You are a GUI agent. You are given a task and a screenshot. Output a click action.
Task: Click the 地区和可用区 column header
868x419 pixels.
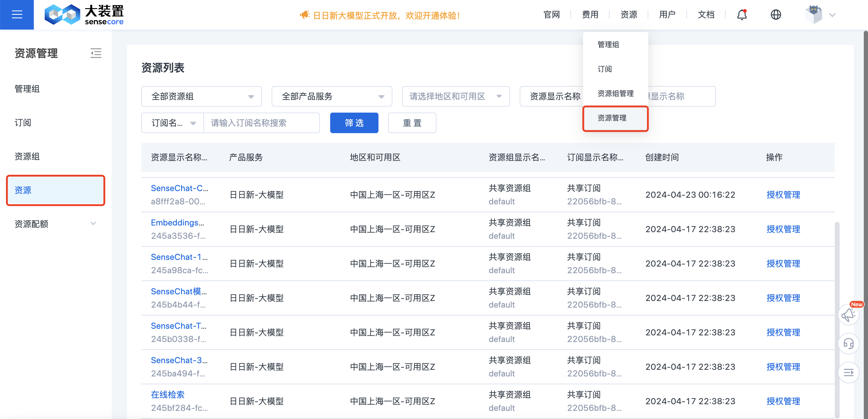click(375, 157)
